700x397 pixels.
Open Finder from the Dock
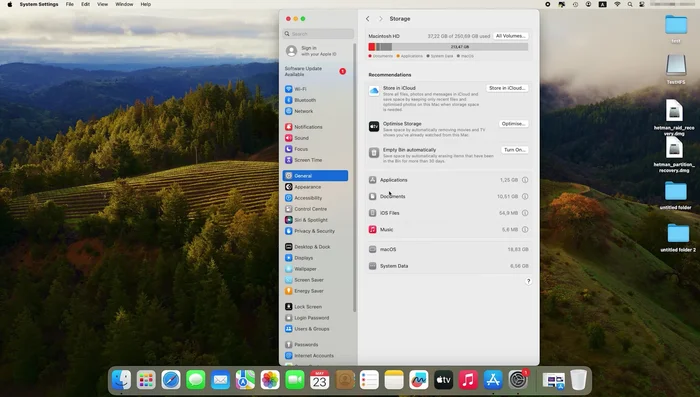coord(121,380)
